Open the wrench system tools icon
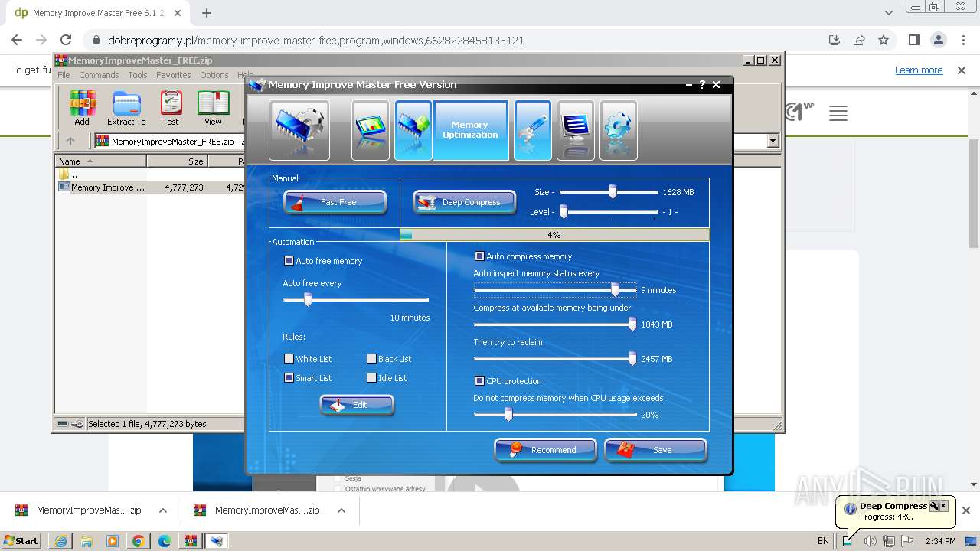Viewport: 980px width, 551px height. (532, 130)
